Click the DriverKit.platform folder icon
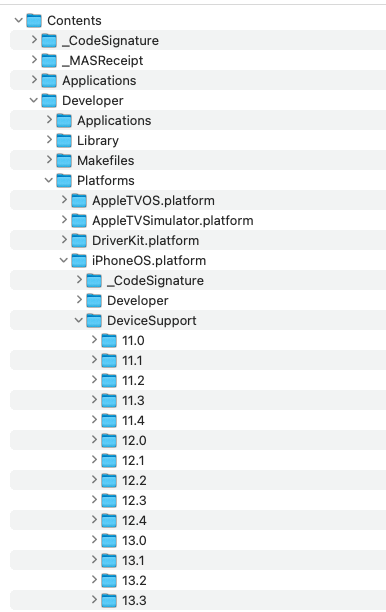 [79, 240]
